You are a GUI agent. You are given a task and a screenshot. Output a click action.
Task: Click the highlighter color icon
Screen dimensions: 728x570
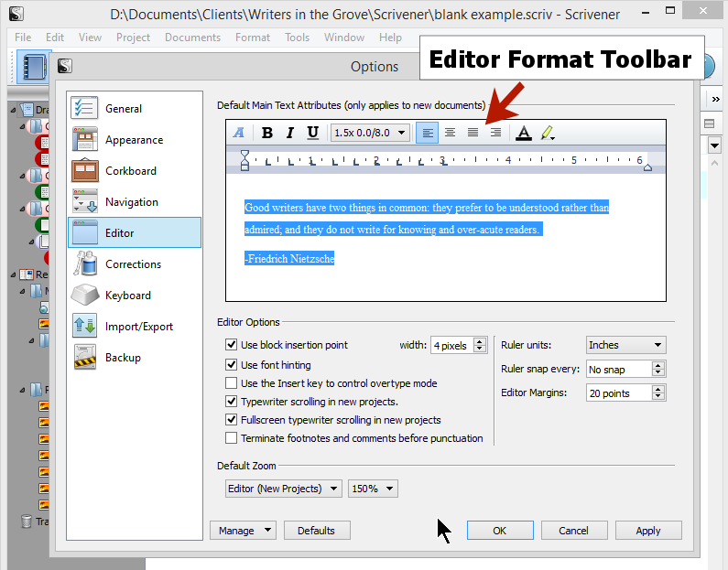pyautogui.click(x=547, y=133)
